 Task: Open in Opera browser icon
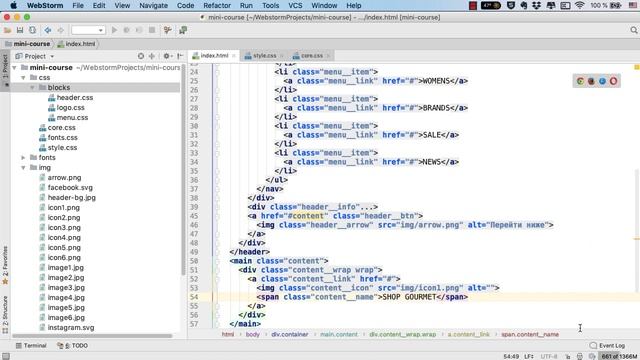(613, 81)
